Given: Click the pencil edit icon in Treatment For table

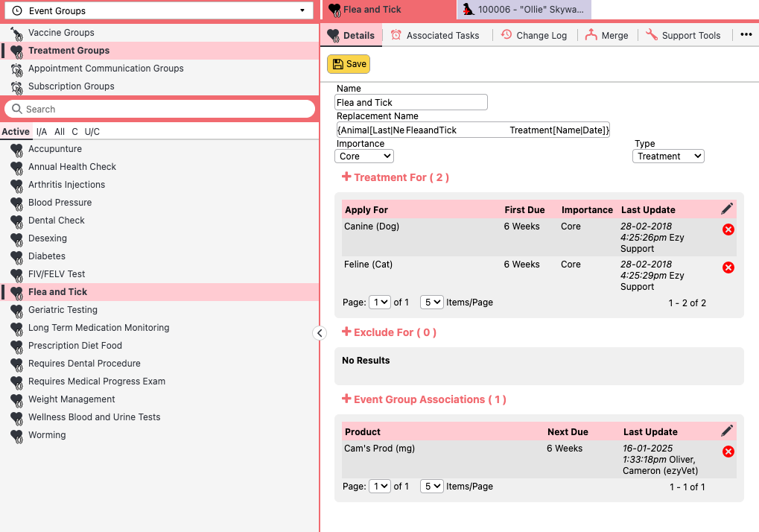Looking at the screenshot, I should (727, 209).
